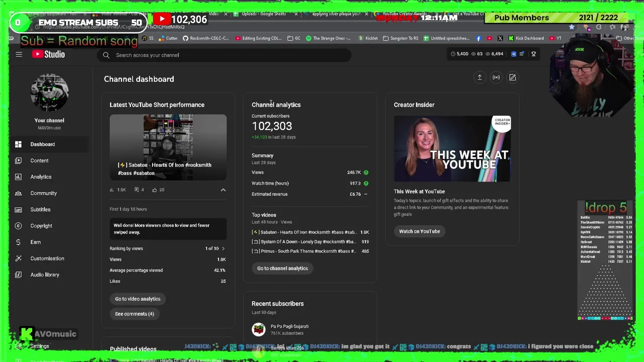Click the Customisation wand icon
The width and height of the screenshot is (644, 362).
[x=18, y=258]
